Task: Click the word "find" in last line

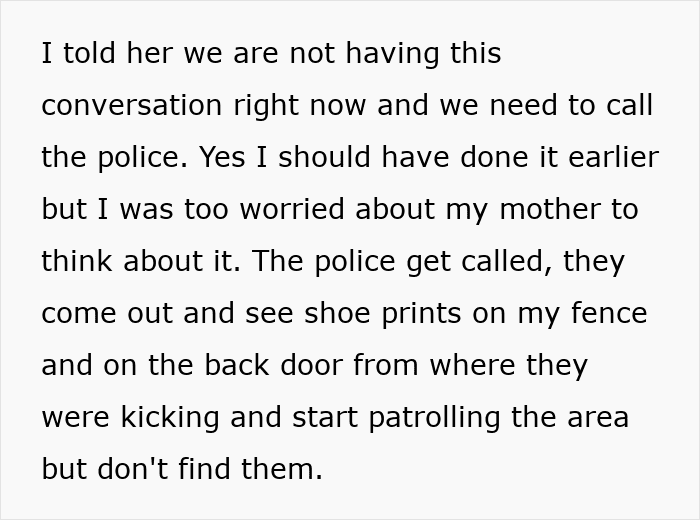Action: 212,469
